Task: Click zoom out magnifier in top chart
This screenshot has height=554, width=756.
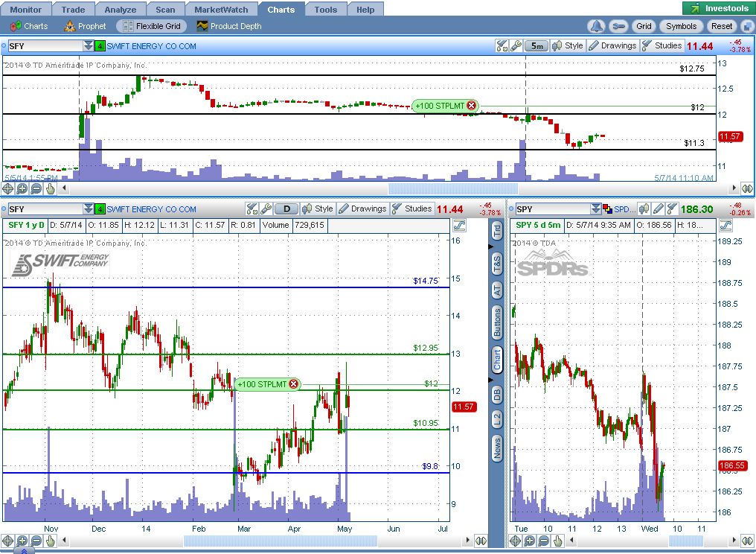Action: point(36,188)
